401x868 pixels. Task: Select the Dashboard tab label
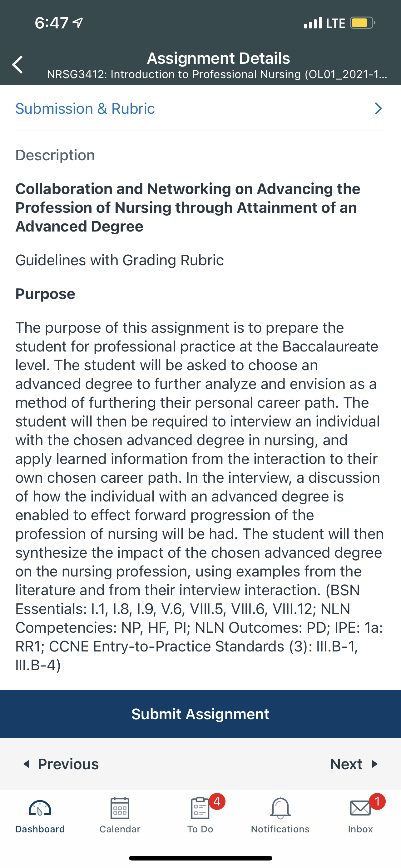[x=40, y=829]
